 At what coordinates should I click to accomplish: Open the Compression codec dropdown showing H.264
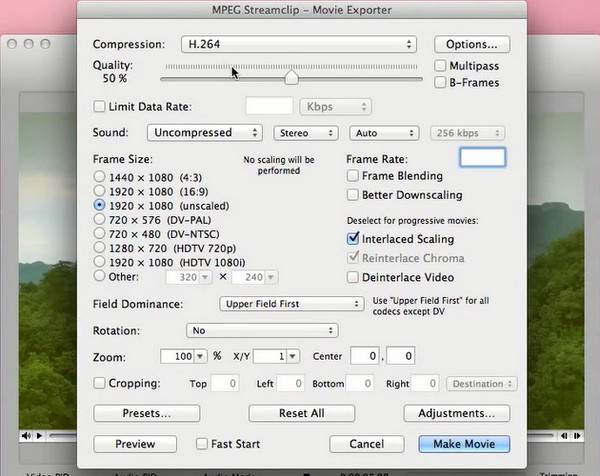[298, 44]
